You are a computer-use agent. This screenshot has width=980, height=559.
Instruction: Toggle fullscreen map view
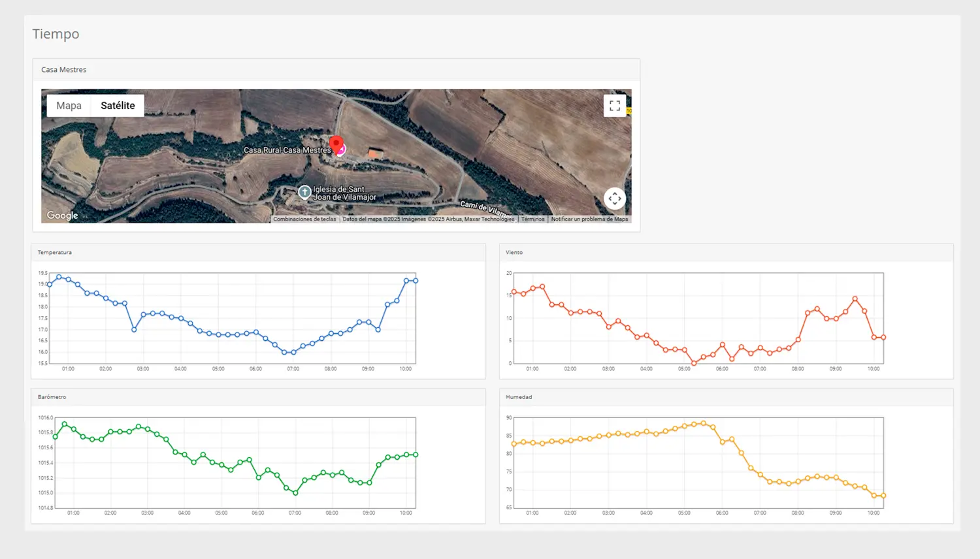click(615, 106)
